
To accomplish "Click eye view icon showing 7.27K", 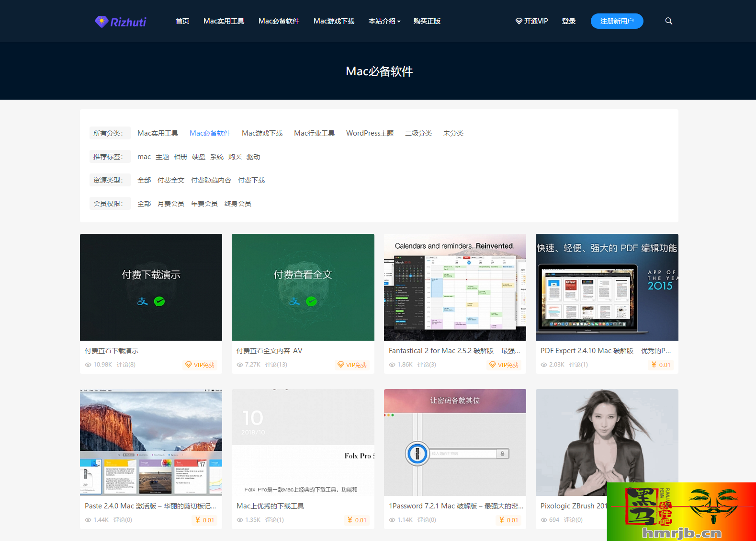I will [240, 365].
